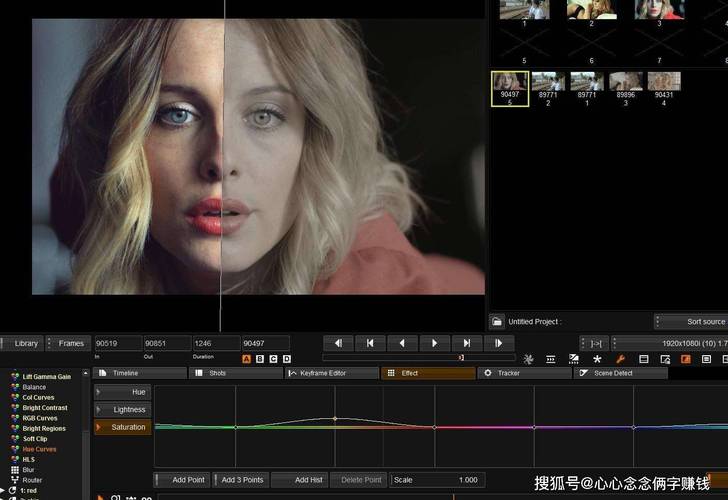This screenshot has width=728, height=500.
Task: Open the project folder icon
Action: tap(497, 322)
